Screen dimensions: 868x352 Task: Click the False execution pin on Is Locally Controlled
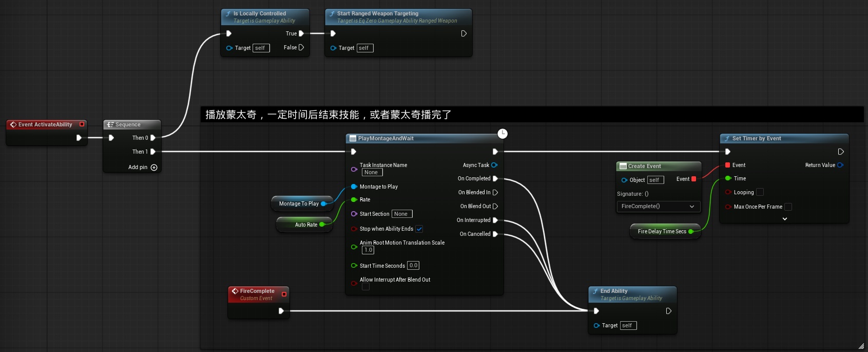(301, 47)
